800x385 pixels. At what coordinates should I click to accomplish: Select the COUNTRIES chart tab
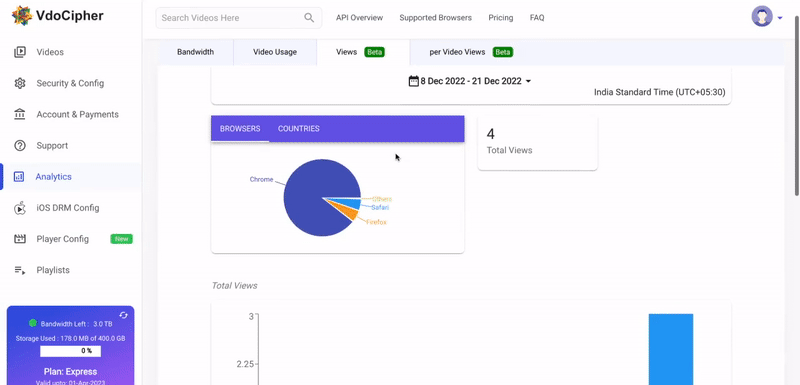tap(298, 129)
